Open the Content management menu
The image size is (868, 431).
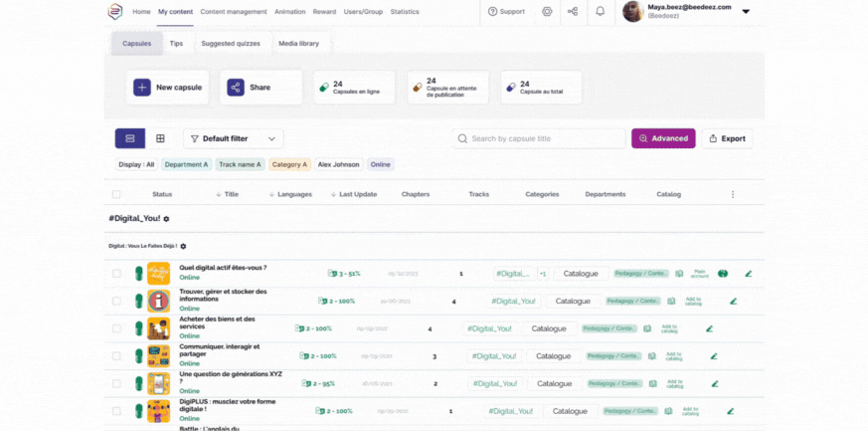click(x=233, y=12)
